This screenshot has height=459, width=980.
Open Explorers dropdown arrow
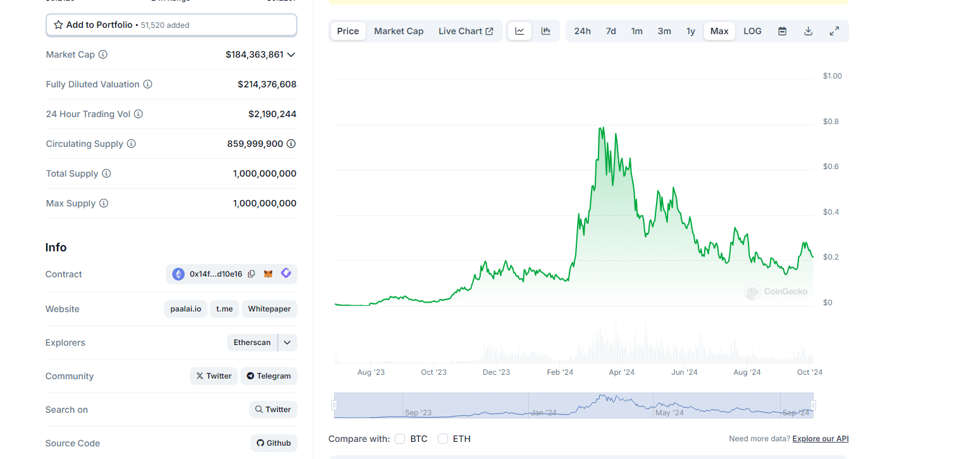click(x=287, y=343)
